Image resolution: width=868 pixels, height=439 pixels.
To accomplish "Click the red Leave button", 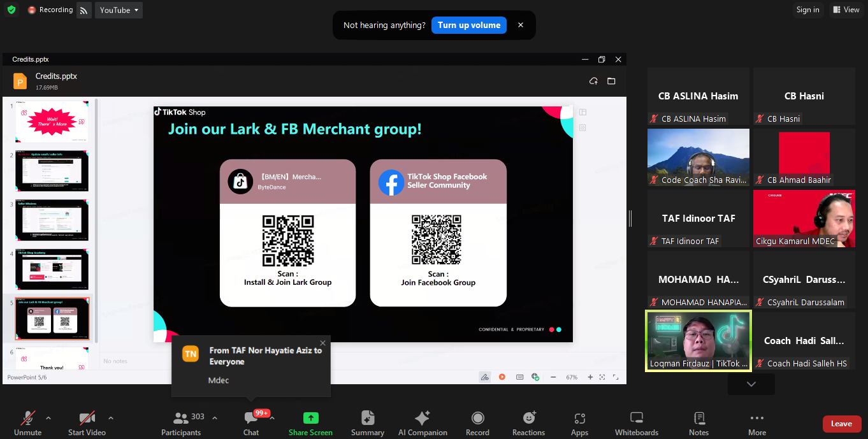I will (841, 424).
